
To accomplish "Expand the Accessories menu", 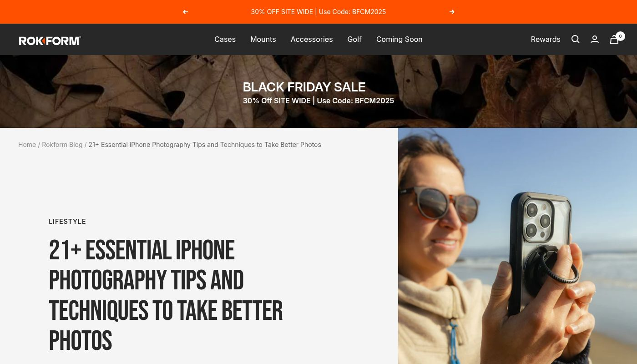I will (312, 39).
